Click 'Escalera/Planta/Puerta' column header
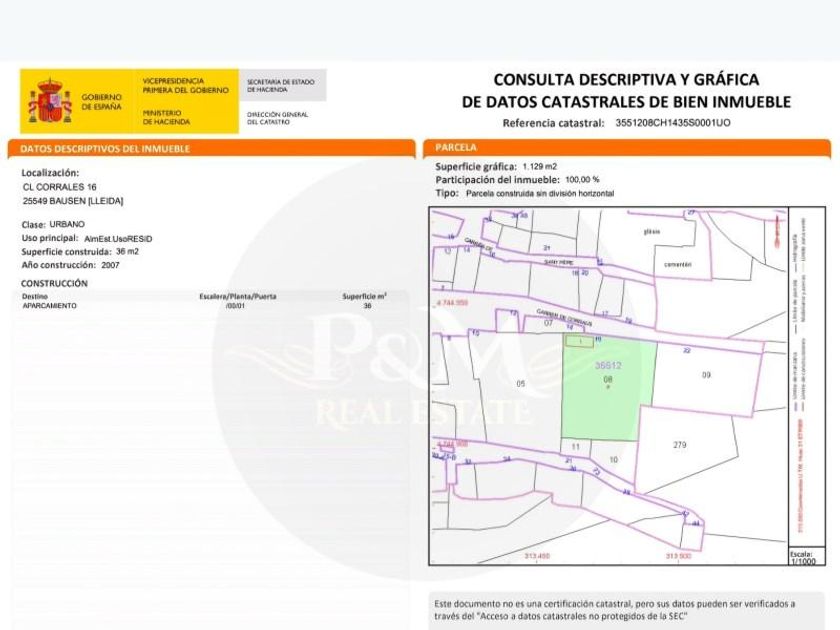840x630 pixels. point(238,296)
